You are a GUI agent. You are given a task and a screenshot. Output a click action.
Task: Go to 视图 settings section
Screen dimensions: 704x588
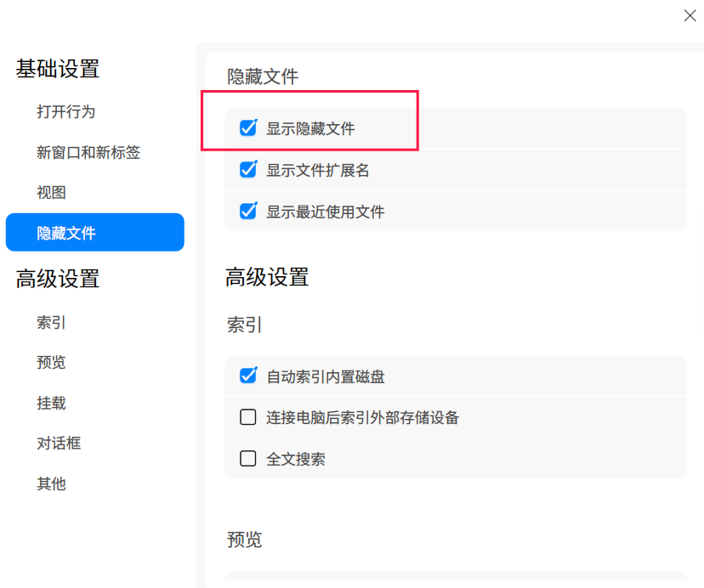tap(51, 193)
